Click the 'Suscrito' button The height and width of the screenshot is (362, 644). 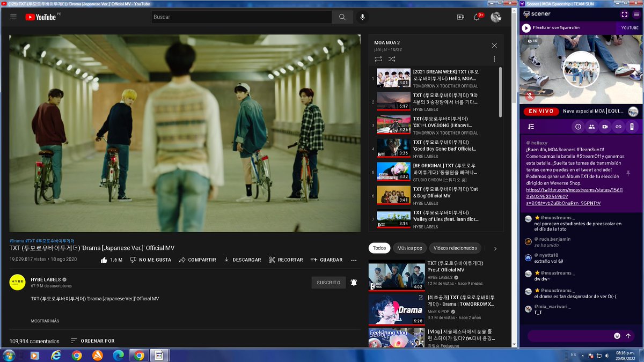pos(328,282)
